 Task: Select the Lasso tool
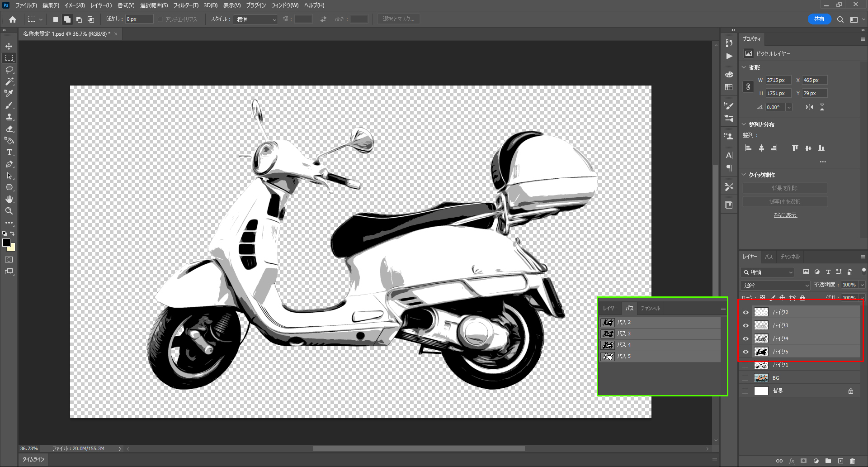pos(9,70)
